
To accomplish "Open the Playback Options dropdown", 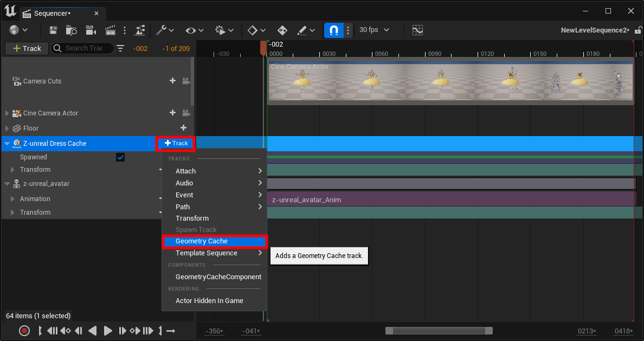I will [224, 30].
